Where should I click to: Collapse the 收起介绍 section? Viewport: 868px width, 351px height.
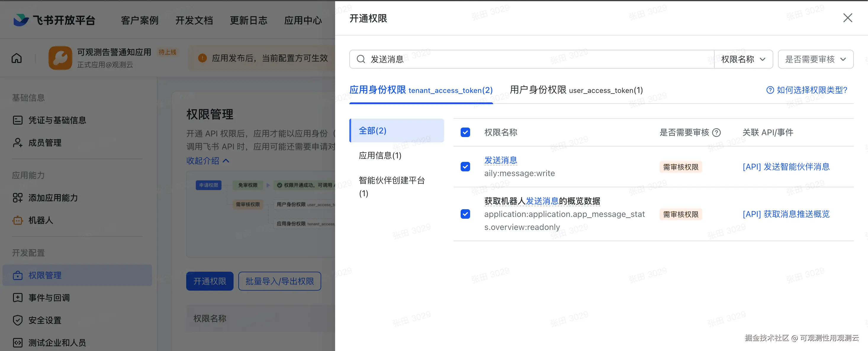[x=208, y=161]
